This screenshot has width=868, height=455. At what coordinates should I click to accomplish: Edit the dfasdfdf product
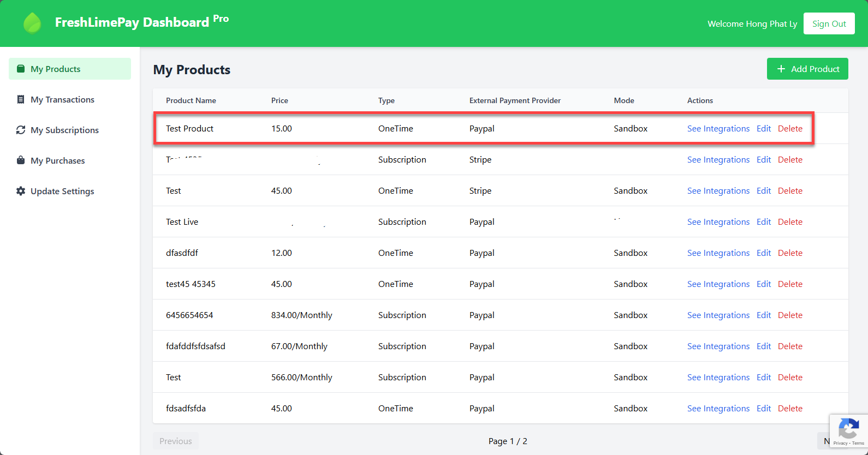coord(764,253)
